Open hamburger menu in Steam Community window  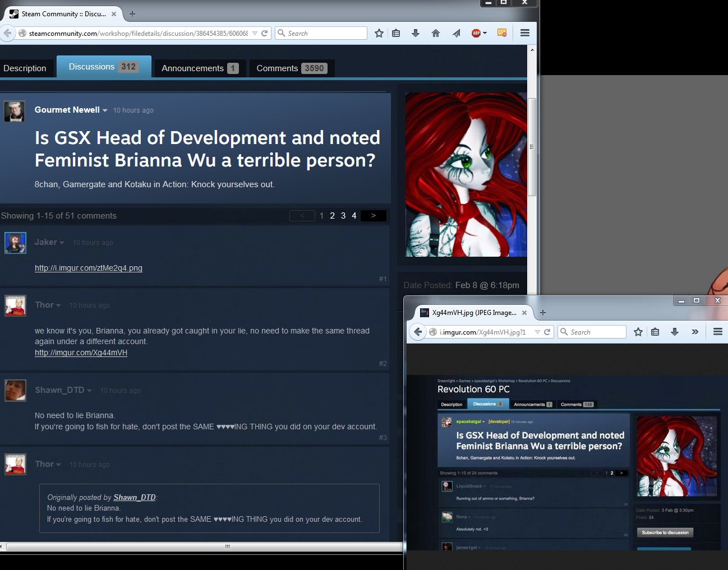pos(525,33)
